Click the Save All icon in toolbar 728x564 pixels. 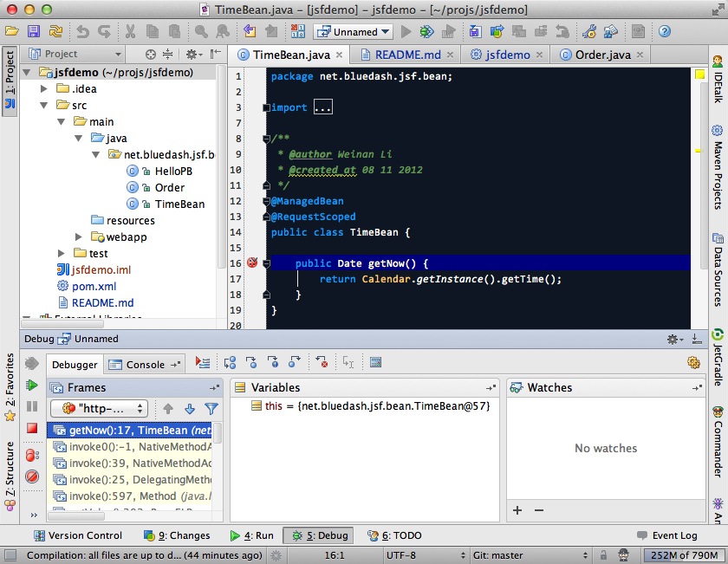point(33,31)
